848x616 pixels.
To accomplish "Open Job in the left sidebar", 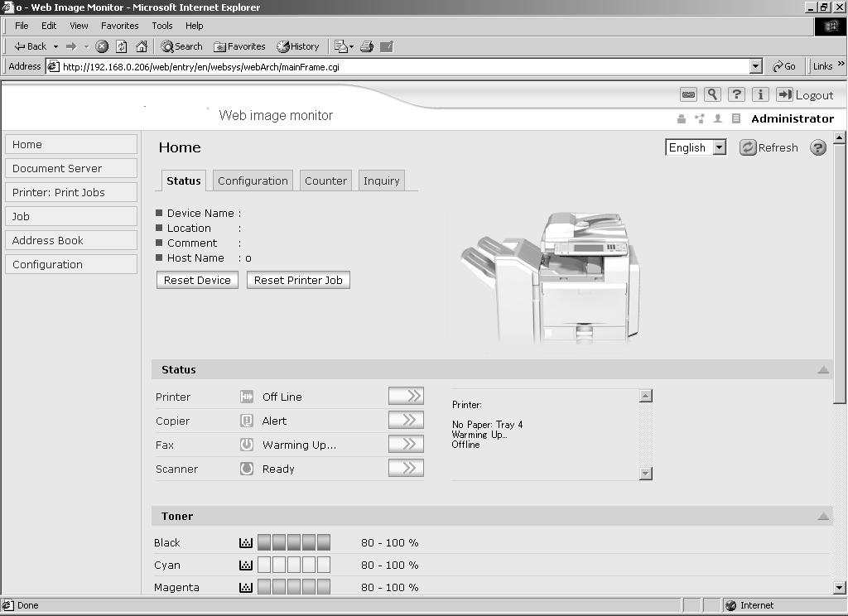I will coord(71,216).
